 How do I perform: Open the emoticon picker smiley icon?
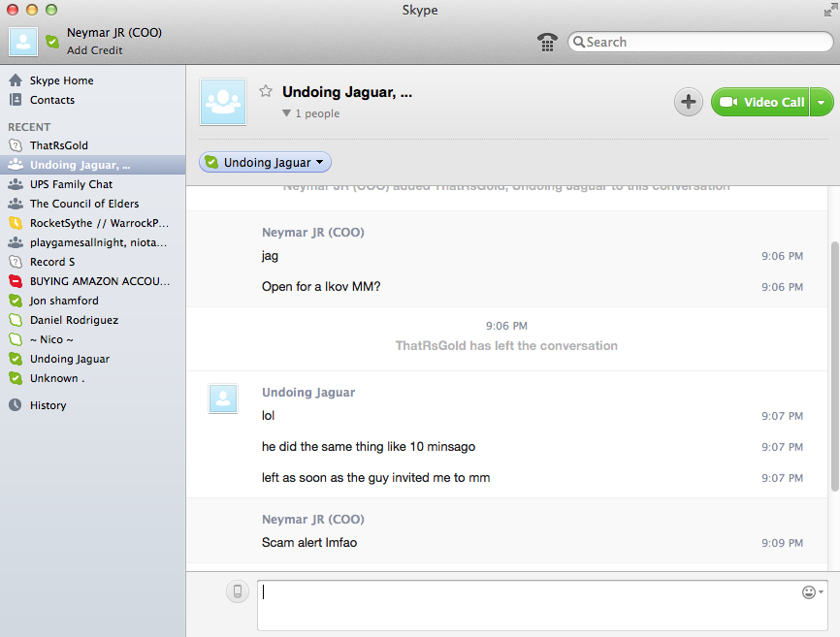point(812,592)
